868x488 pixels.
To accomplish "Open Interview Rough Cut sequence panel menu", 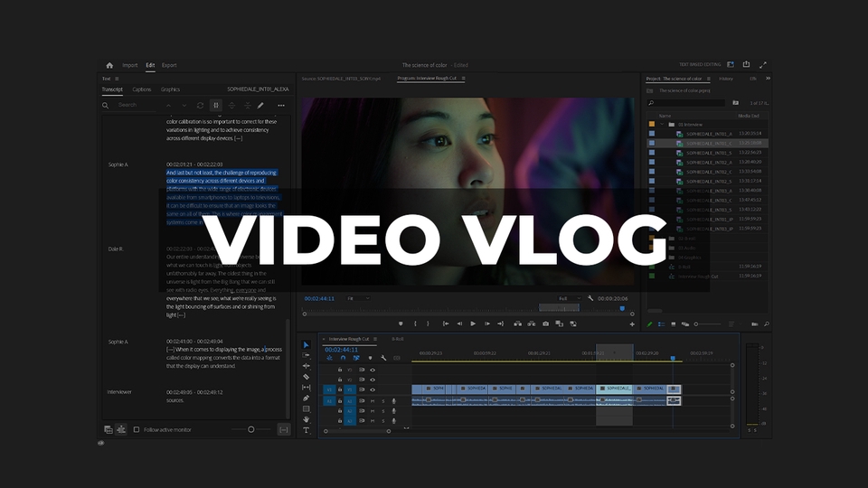I will [374, 339].
